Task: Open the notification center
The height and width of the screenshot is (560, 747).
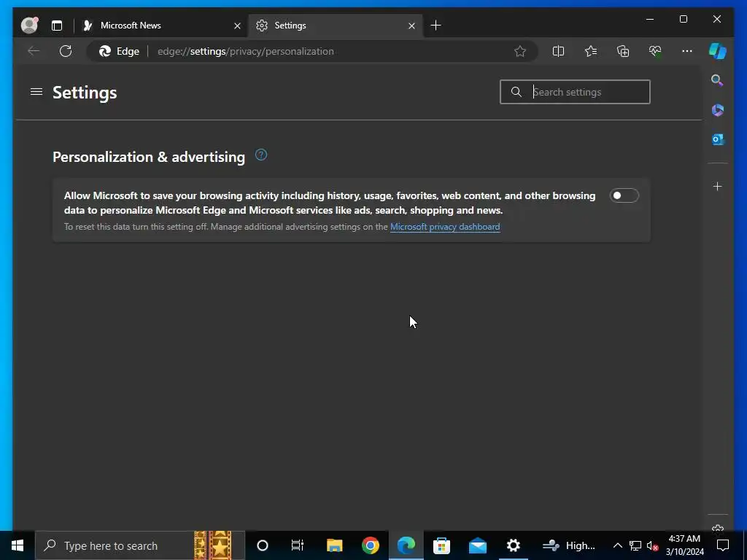Action: 723,545
